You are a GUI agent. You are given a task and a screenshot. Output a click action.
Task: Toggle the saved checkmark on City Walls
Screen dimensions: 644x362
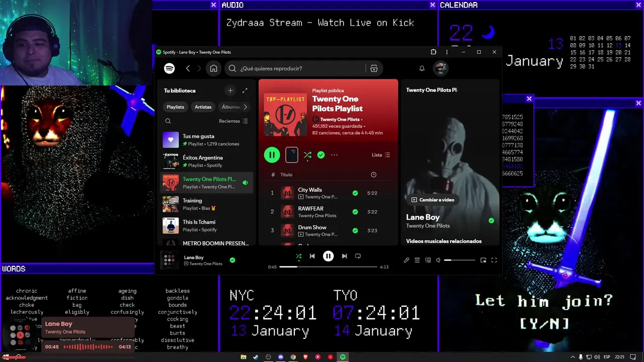(x=355, y=193)
